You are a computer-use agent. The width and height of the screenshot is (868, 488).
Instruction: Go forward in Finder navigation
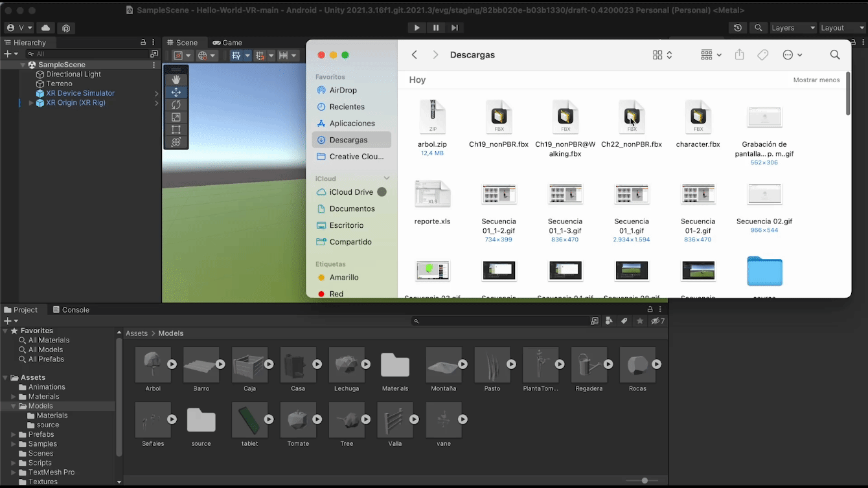(435, 55)
